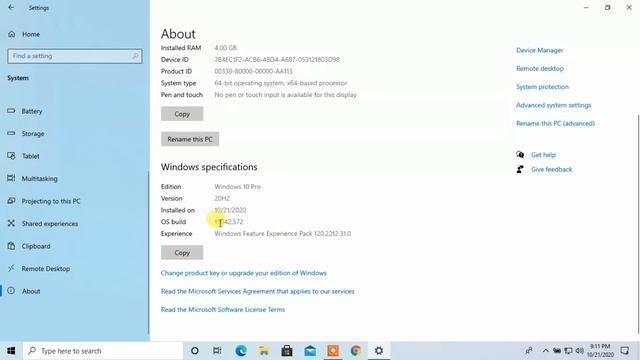Click the Give feedback person icon
This screenshot has height=360, width=640.
point(520,169)
